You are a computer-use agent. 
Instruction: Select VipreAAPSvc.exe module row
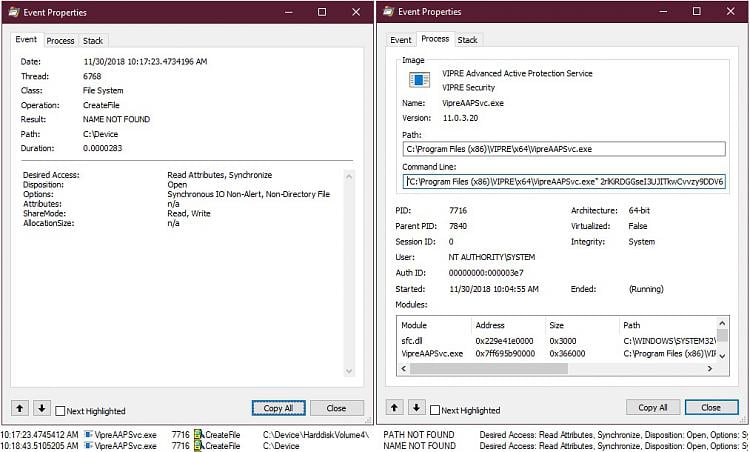(557, 354)
